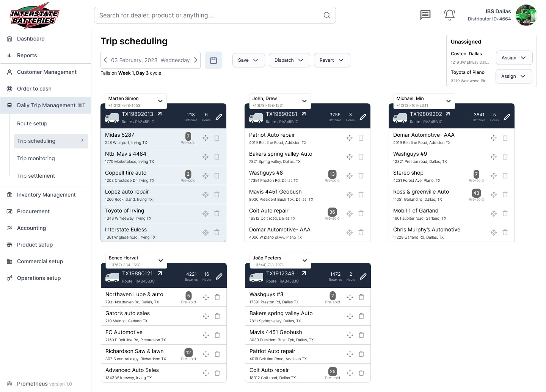Edit trip TX19892013 with pencil icon
The image size is (546, 392).
point(219,117)
